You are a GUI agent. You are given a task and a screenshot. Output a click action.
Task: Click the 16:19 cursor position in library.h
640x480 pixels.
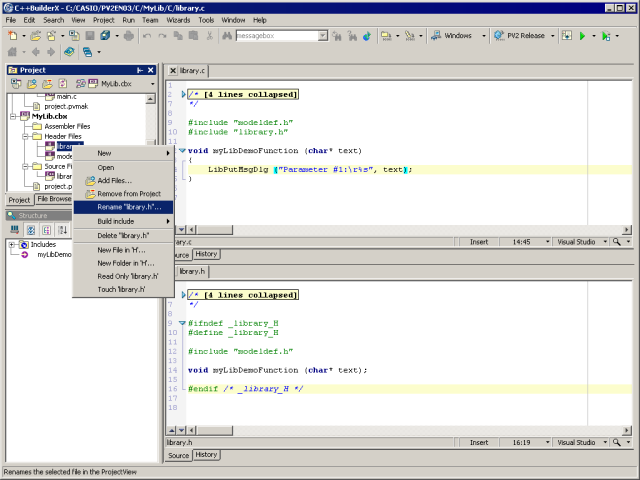pos(521,442)
